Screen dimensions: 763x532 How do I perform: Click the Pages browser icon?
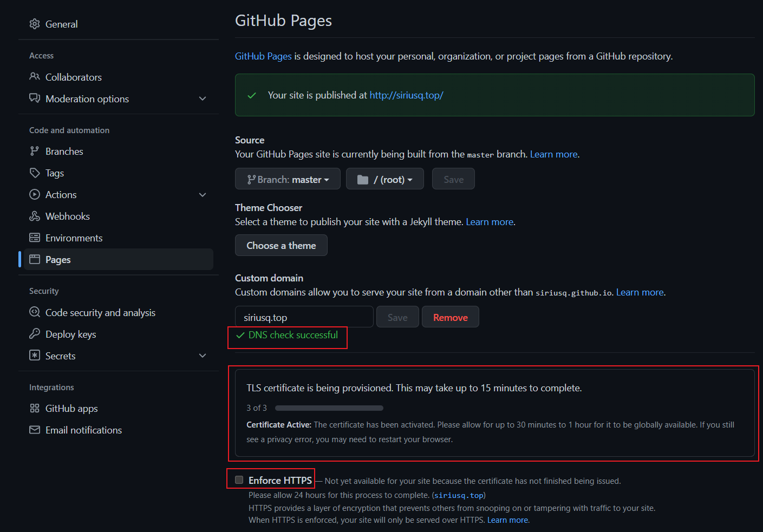35,259
